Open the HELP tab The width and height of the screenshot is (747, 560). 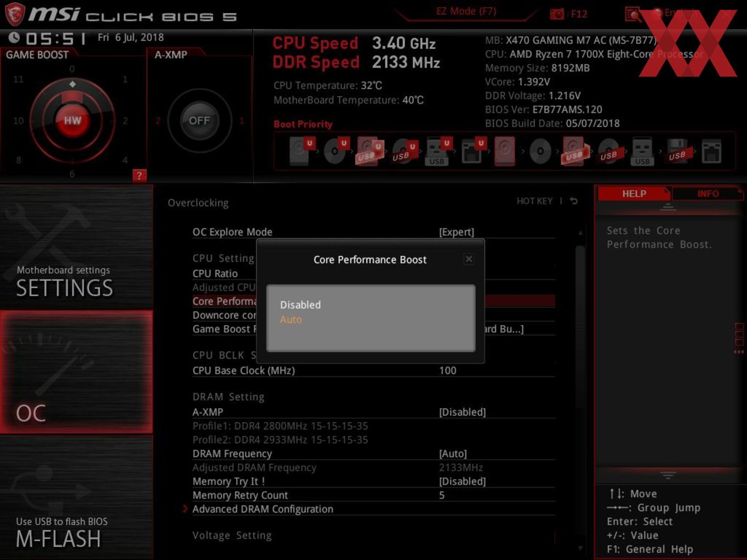click(634, 194)
